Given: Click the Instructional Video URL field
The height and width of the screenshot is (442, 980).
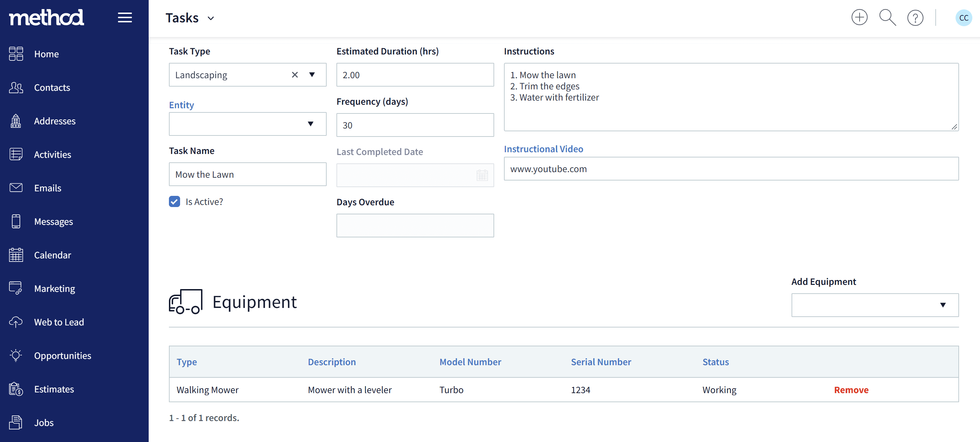Looking at the screenshot, I should tap(731, 169).
